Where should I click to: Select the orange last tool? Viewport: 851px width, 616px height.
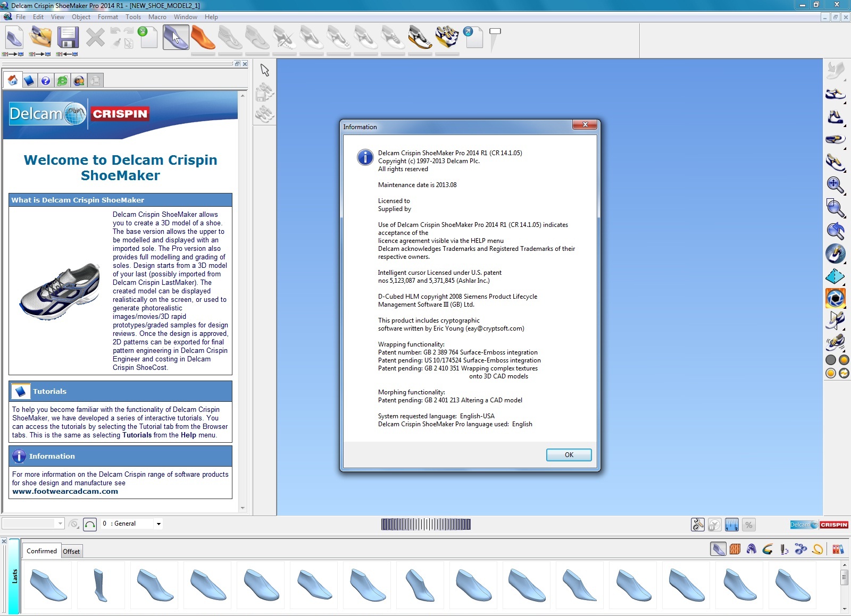click(203, 38)
